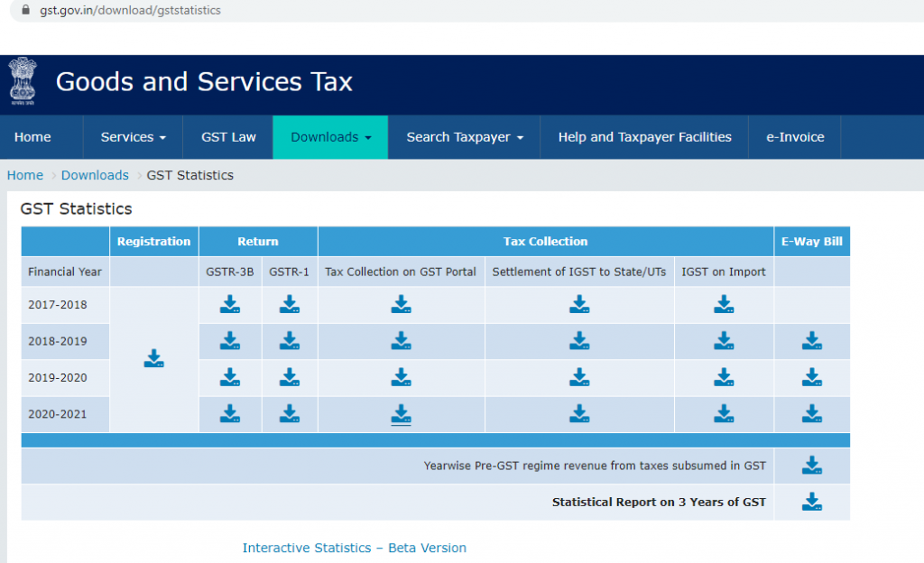Download Statistical Report on 3 Years of GST
The width and height of the screenshot is (924, 563).
click(x=812, y=502)
